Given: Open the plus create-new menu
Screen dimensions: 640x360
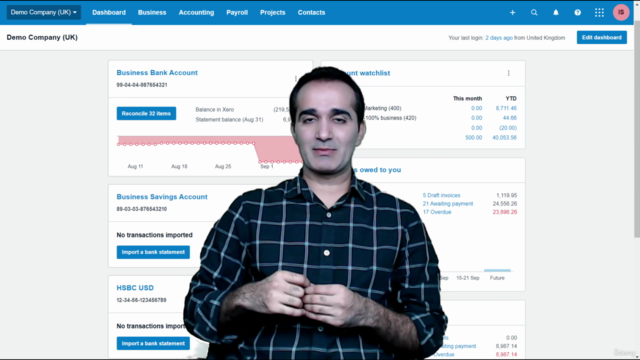Looking at the screenshot, I should click(x=512, y=13).
